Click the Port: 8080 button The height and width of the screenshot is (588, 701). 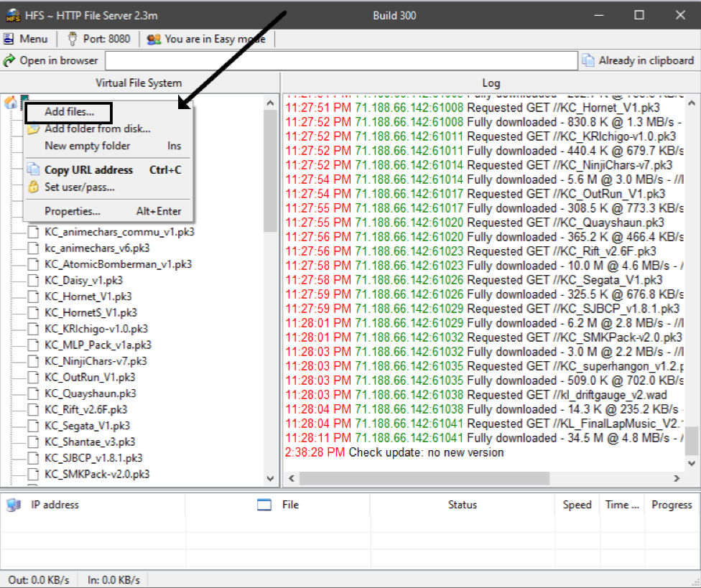tap(99, 39)
